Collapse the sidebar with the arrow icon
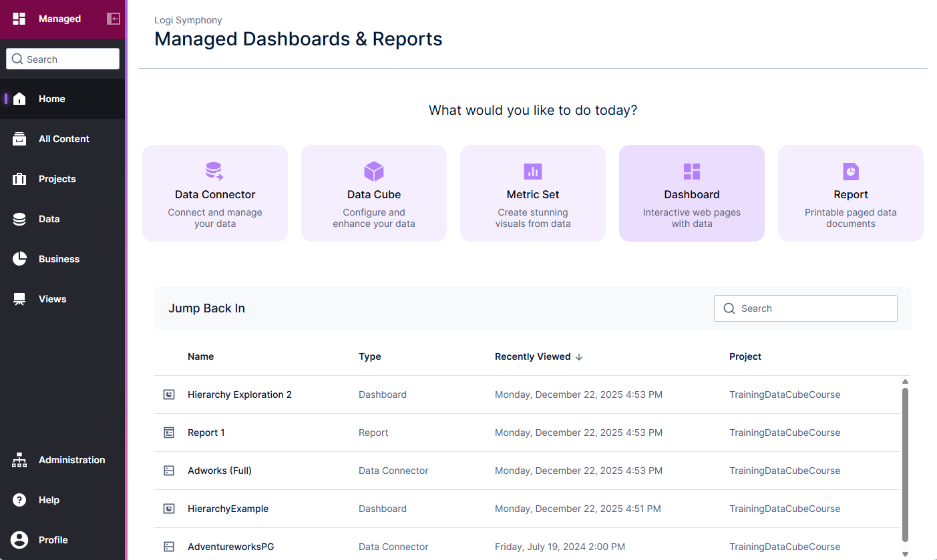Viewport: 937px width, 560px height. (113, 18)
